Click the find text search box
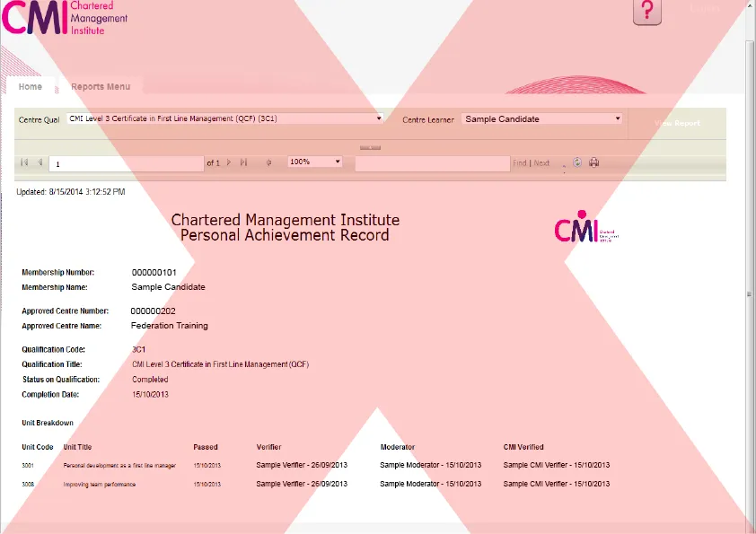Image resolution: width=756 pixels, height=534 pixels. coord(433,164)
